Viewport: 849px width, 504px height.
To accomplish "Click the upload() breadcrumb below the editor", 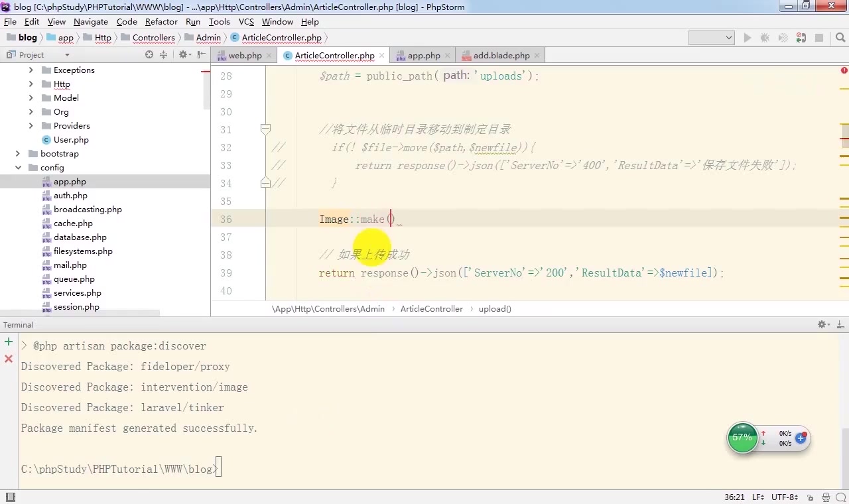I will 494,308.
